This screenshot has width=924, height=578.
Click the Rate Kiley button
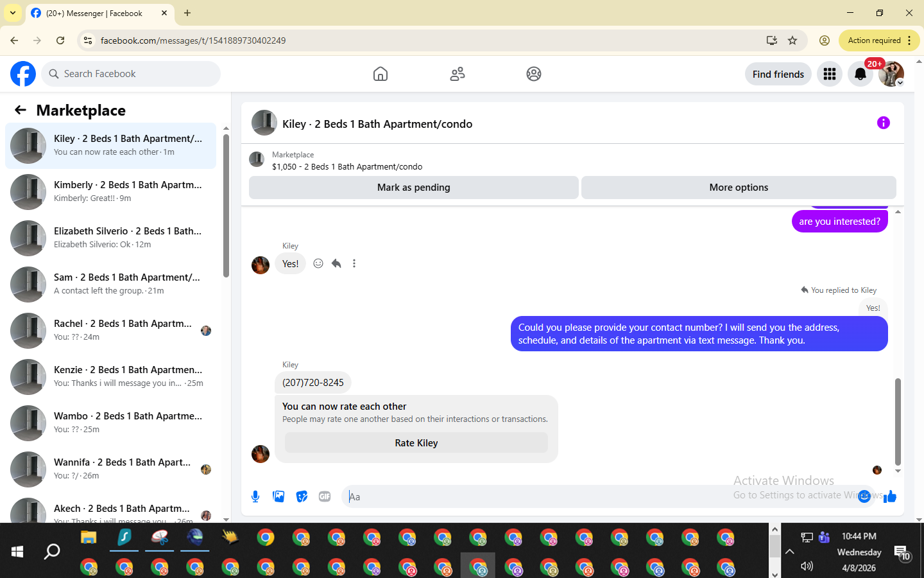click(416, 443)
